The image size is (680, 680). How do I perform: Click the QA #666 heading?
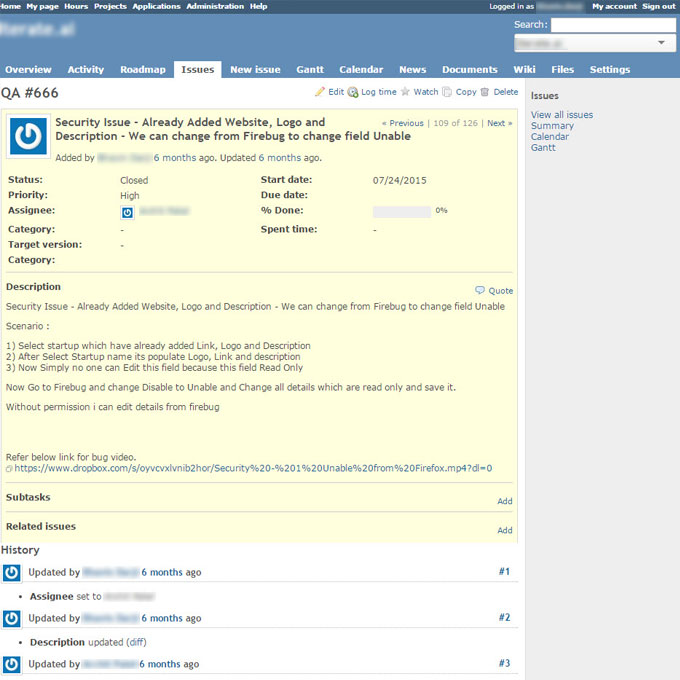tap(29, 93)
